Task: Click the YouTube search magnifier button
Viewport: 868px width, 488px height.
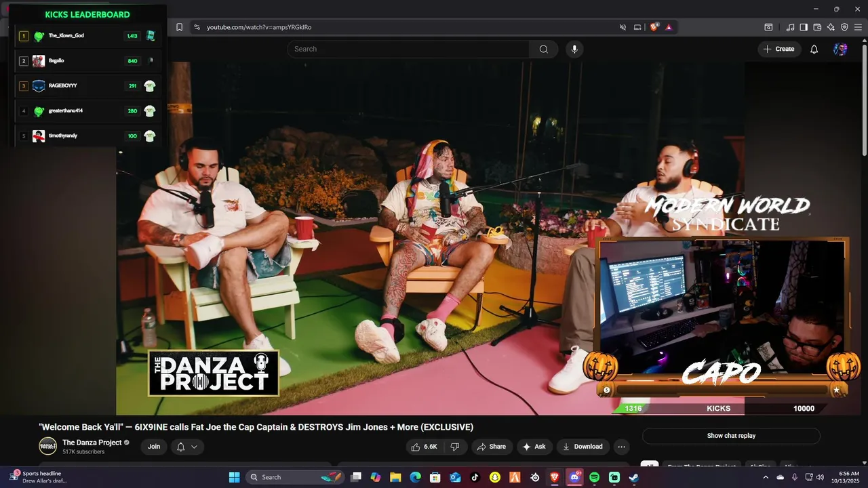Action: pos(544,49)
